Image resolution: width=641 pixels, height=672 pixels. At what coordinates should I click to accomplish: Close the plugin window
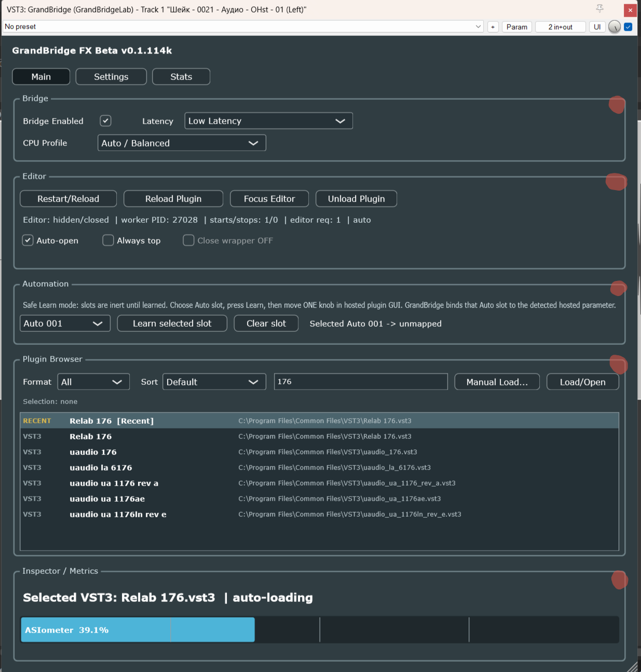click(x=630, y=10)
